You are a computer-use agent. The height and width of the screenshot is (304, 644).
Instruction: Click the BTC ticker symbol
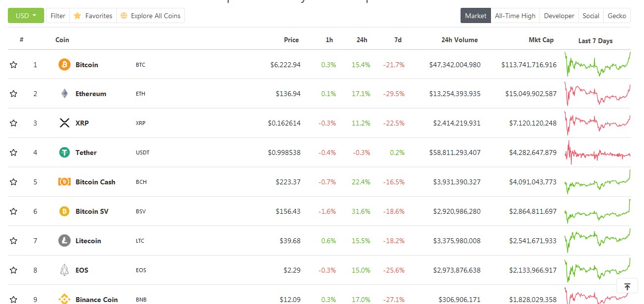coord(140,65)
